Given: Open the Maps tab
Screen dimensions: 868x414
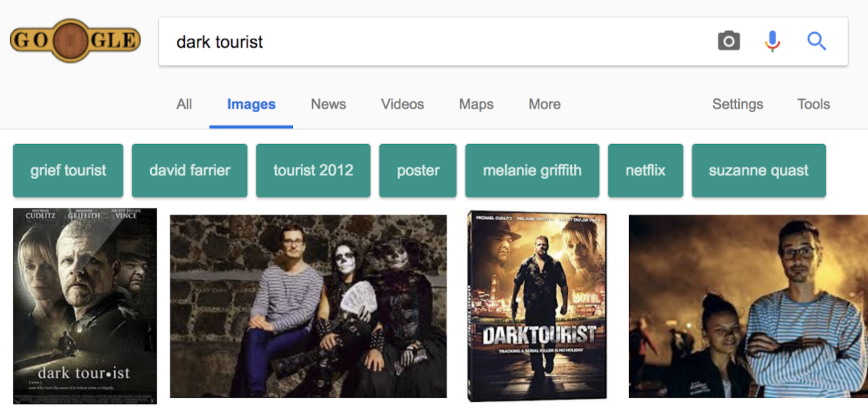Looking at the screenshot, I should (476, 105).
